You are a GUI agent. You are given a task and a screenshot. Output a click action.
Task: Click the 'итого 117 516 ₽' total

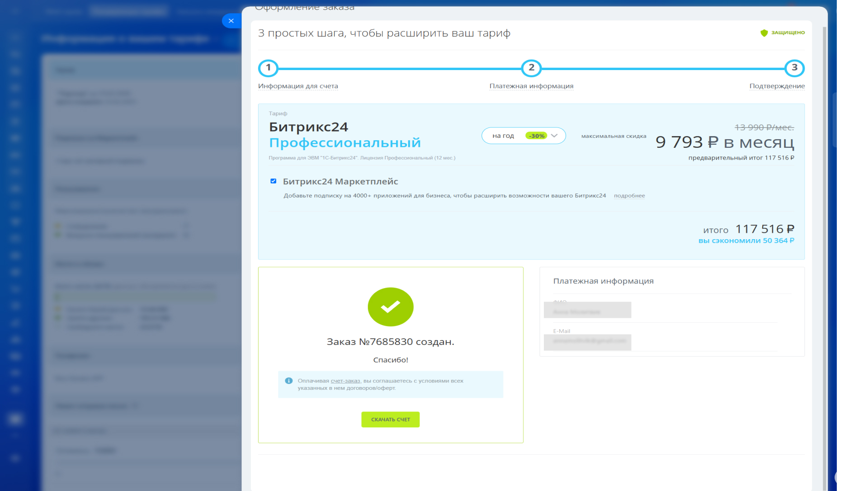749,229
